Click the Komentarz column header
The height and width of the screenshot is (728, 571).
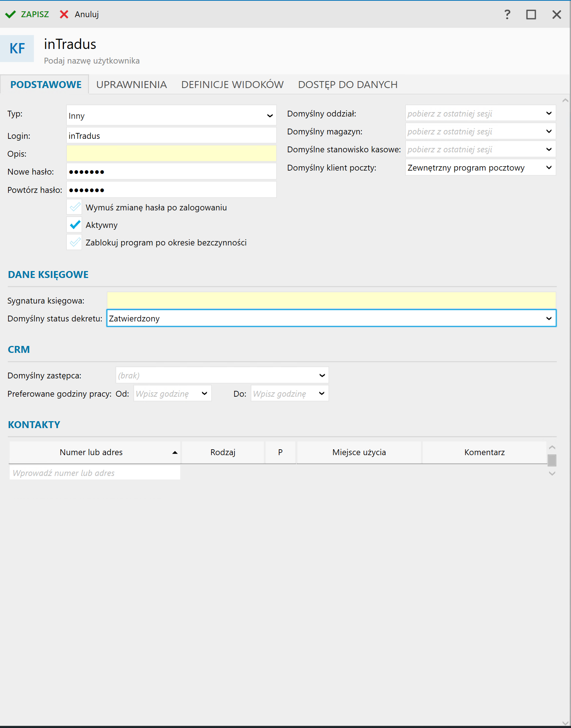[484, 453]
